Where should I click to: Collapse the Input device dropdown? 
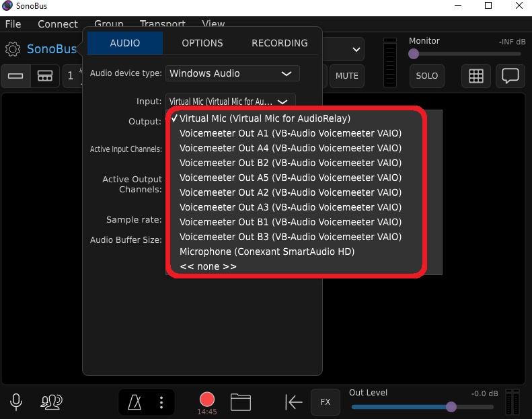click(231, 102)
